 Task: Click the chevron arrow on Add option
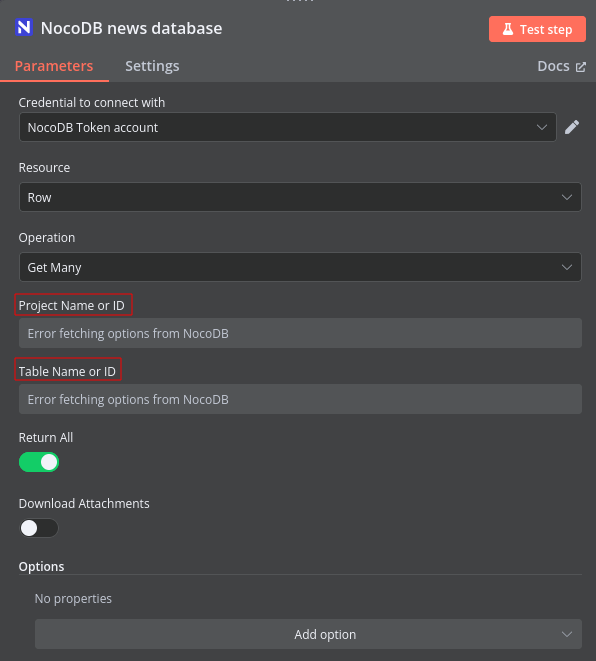point(567,634)
